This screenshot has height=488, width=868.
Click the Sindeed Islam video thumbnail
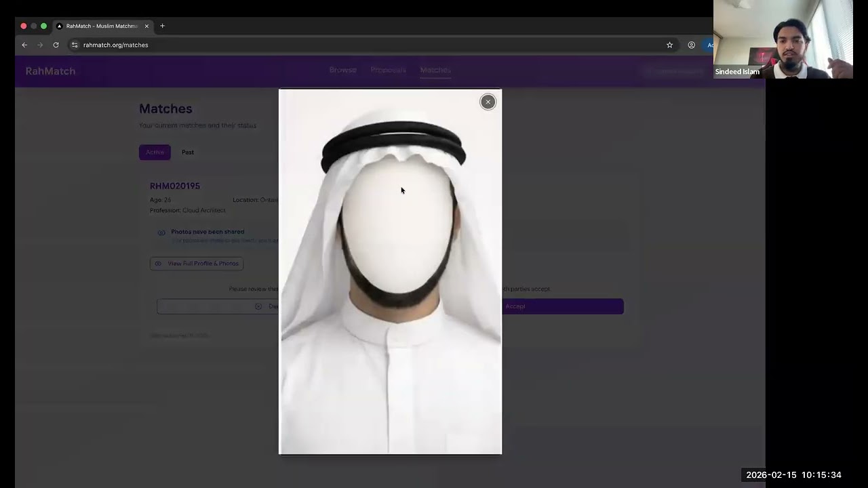pyautogui.click(x=783, y=39)
